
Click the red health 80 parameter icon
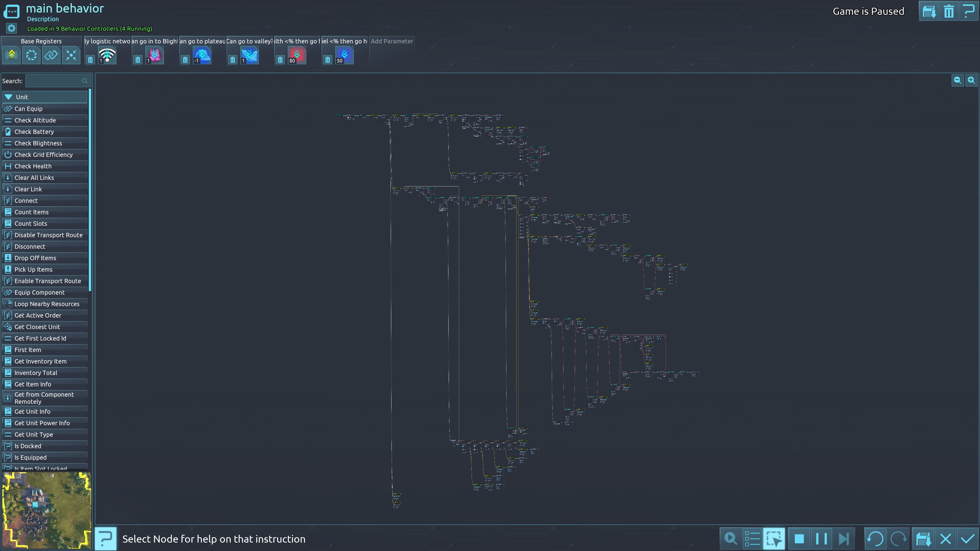[297, 56]
